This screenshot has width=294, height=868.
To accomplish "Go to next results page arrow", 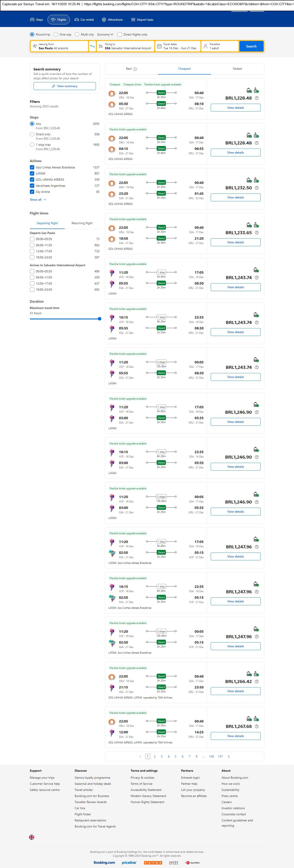I will coord(229,756).
